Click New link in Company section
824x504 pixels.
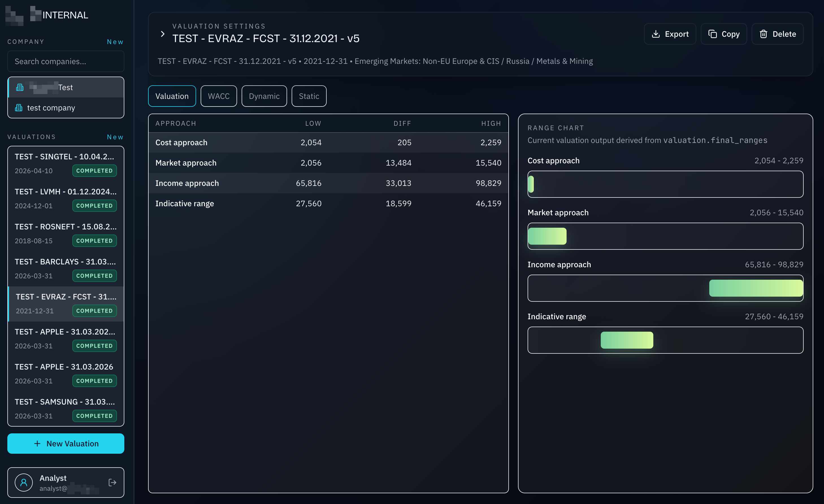pos(115,42)
